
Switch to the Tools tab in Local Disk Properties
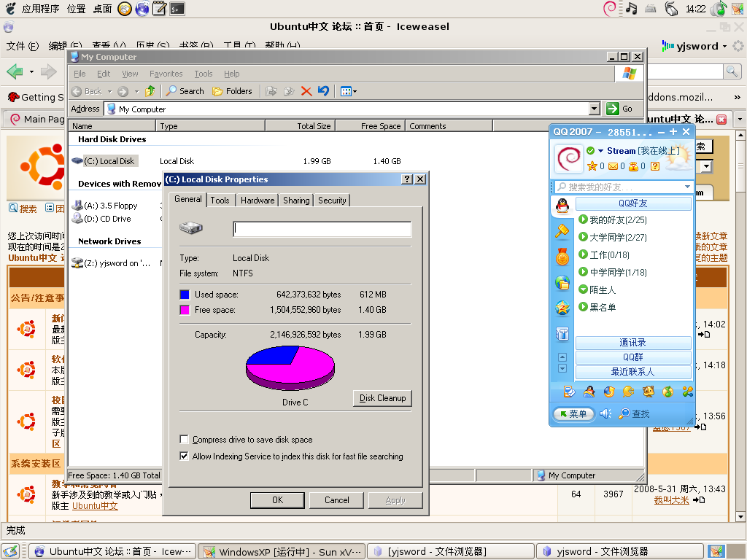click(x=220, y=201)
